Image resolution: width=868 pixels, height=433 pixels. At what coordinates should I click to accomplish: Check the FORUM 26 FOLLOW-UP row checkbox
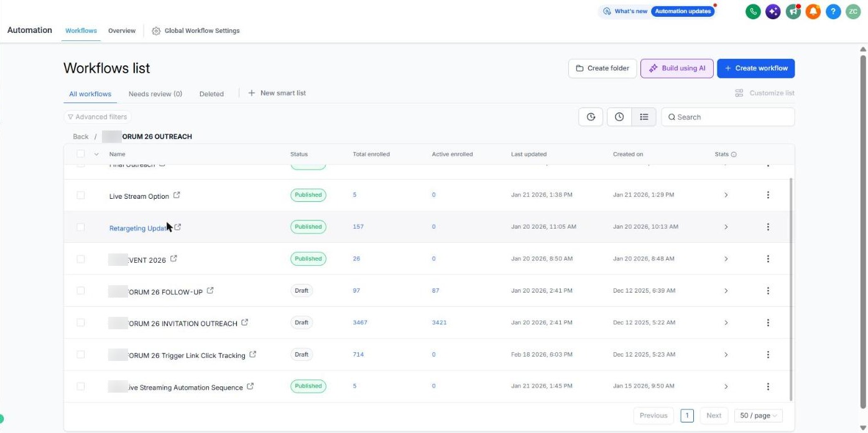click(81, 291)
